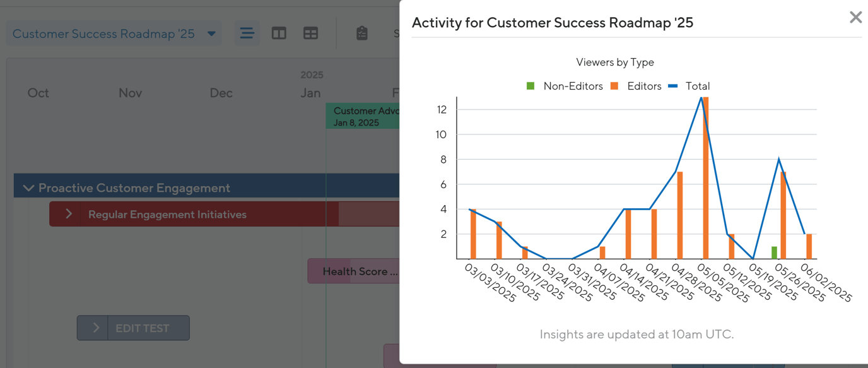This screenshot has height=368, width=868.
Task: Open the two-pane split view
Action: point(279,33)
